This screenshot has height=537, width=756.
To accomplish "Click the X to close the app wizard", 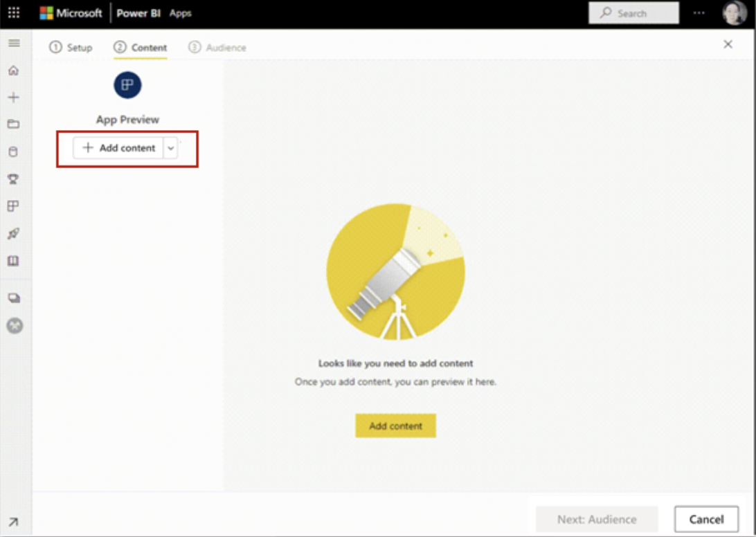I will point(728,44).
